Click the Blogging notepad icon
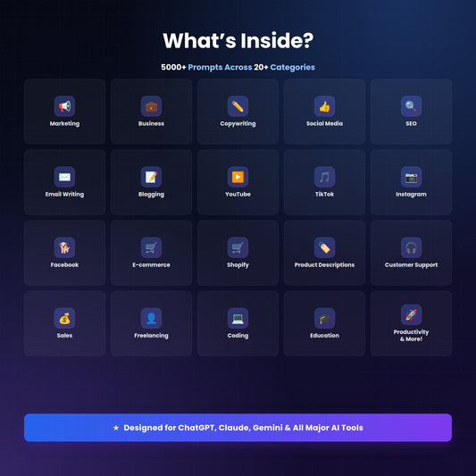This screenshot has width=476, height=476. point(151,177)
